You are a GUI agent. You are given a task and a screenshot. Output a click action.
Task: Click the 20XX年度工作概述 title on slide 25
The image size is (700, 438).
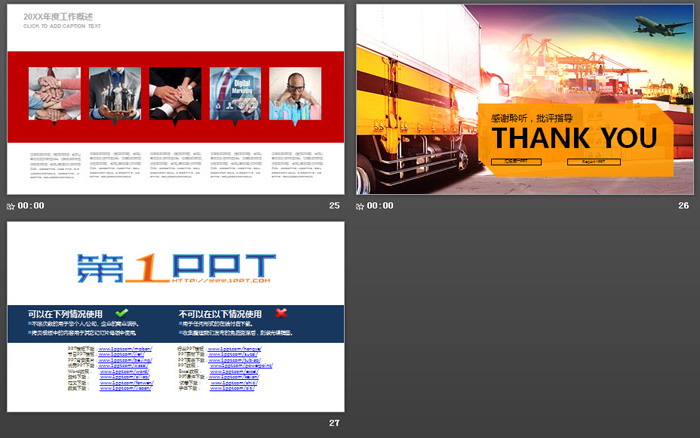[58, 17]
